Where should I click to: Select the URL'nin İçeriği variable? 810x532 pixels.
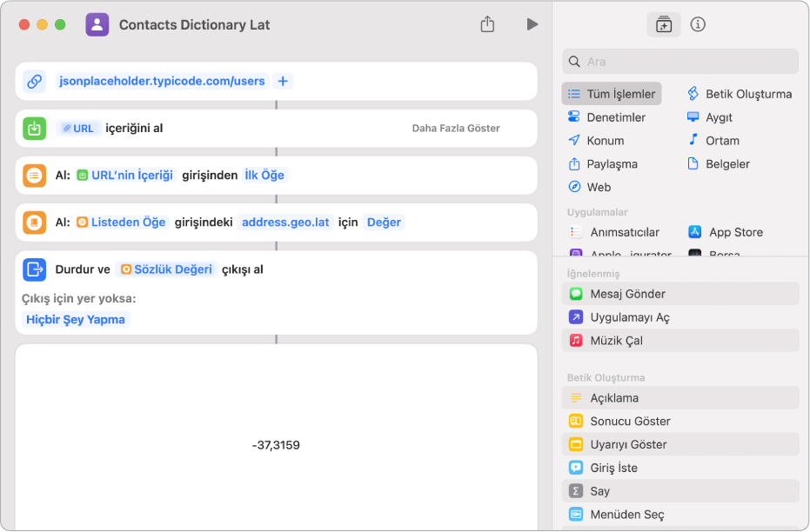126,176
